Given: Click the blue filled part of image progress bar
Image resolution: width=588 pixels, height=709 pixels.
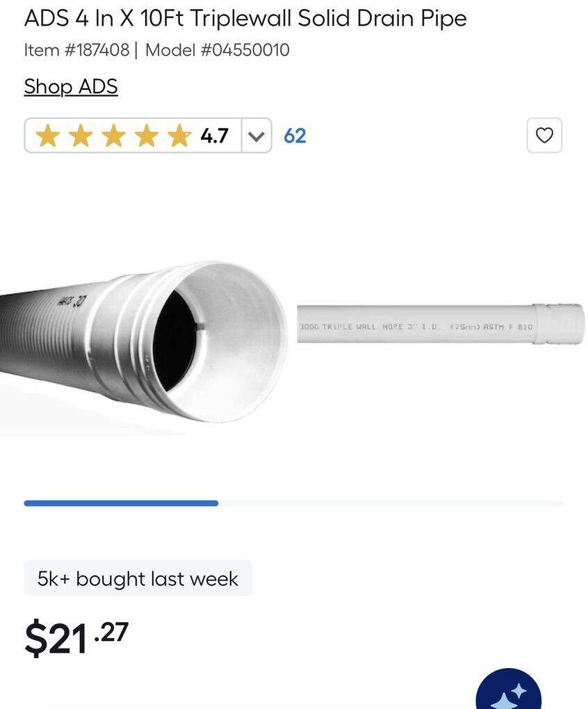Looking at the screenshot, I should tap(121, 503).
